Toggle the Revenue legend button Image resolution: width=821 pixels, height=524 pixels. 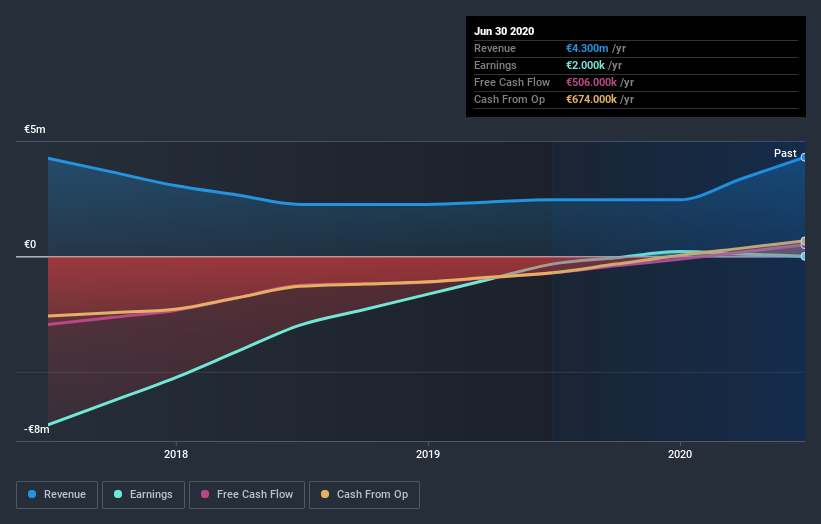[x=57, y=495]
